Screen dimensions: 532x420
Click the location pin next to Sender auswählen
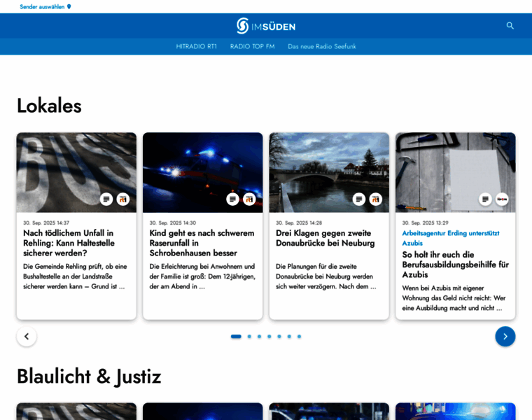pos(69,7)
